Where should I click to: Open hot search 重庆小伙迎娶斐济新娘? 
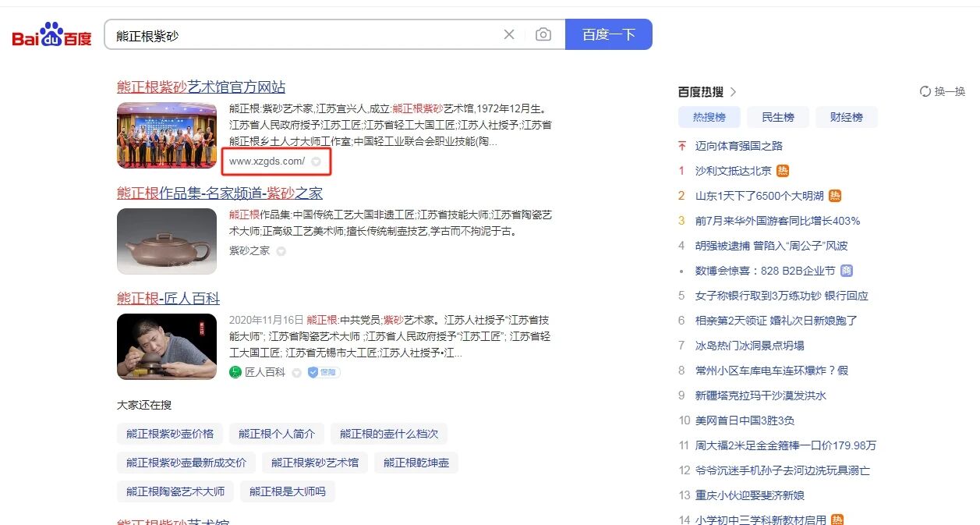click(750, 495)
